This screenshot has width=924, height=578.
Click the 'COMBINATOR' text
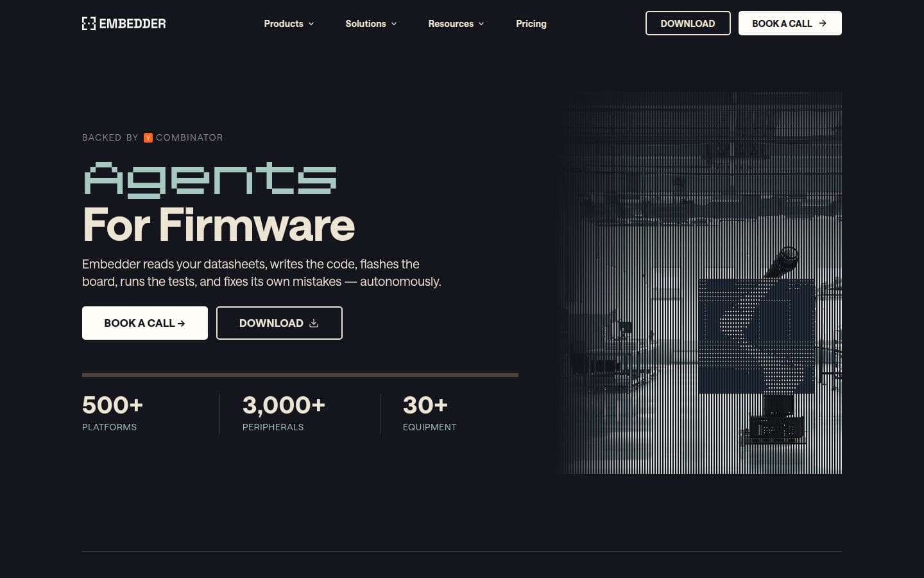(189, 137)
